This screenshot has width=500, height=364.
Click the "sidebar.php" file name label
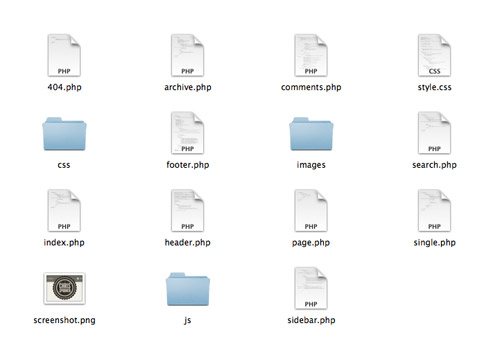click(311, 320)
